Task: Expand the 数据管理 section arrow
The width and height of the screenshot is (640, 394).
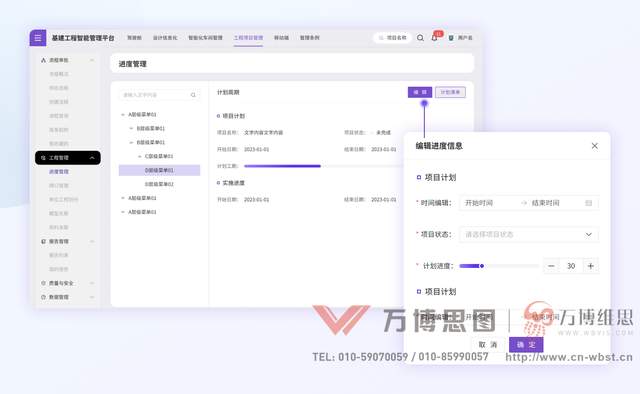Action: click(x=92, y=297)
